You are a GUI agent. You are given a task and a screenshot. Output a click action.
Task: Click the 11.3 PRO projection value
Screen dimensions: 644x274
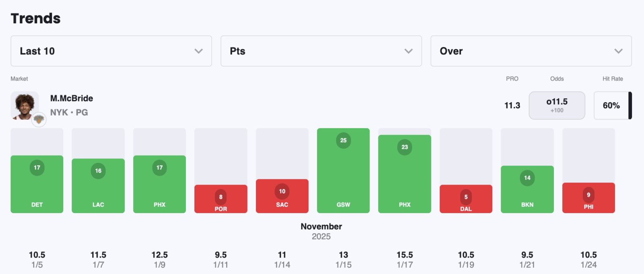(512, 106)
